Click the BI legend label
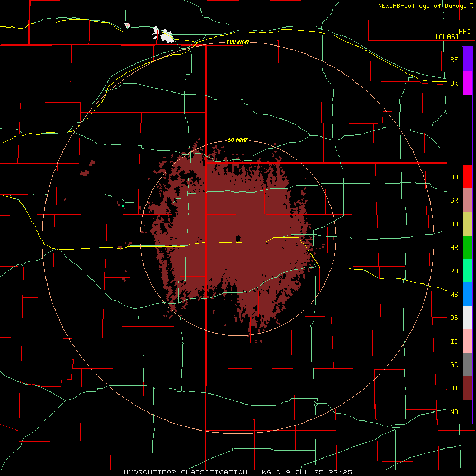The height and width of the screenshot is (476, 476). point(454,388)
